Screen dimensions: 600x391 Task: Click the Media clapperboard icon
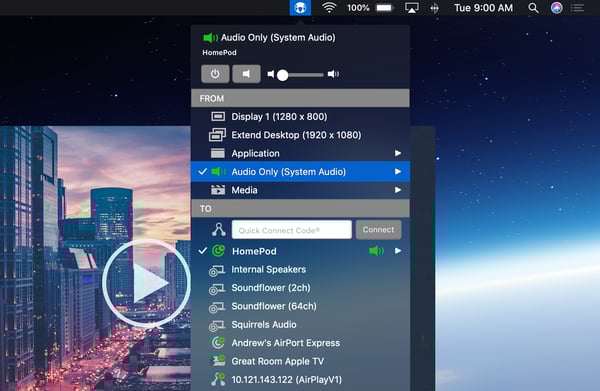[x=218, y=190]
